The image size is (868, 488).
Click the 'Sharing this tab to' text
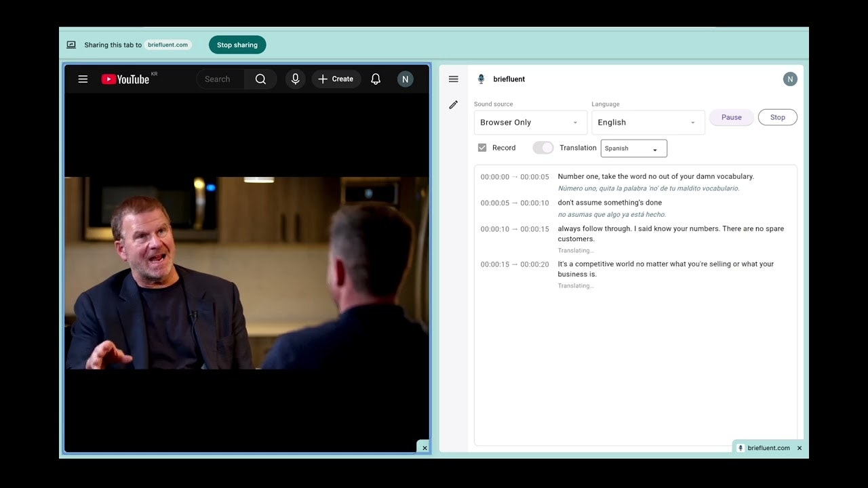click(113, 45)
